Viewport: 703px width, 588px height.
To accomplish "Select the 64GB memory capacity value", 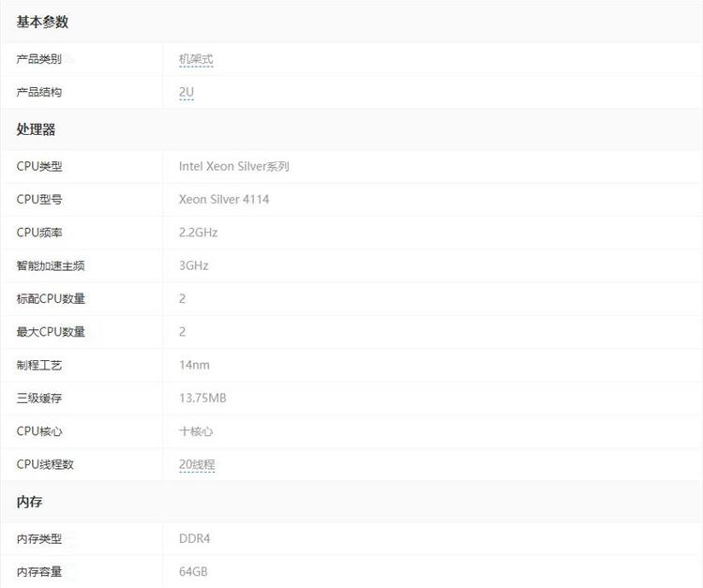I will [x=193, y=571].
